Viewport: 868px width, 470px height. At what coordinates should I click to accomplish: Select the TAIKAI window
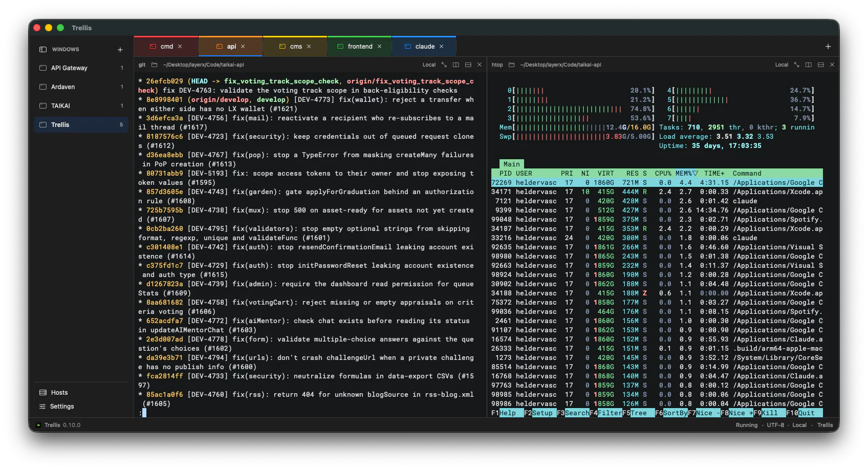coord(81,106)
